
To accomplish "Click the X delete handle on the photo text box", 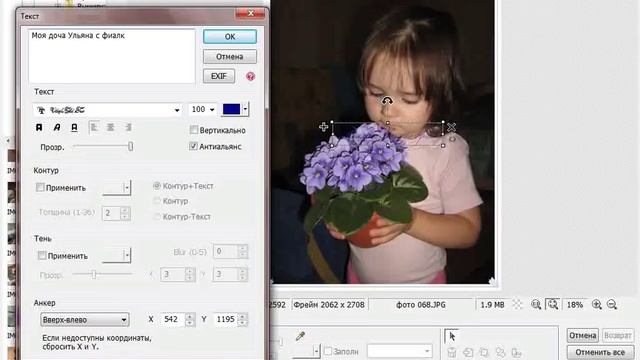I will coord(451,127).
